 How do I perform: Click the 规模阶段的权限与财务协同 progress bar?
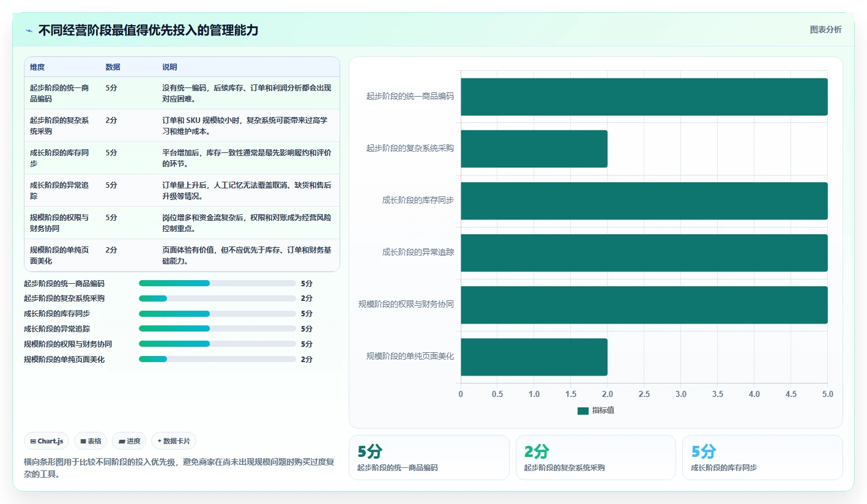point(217,344)
